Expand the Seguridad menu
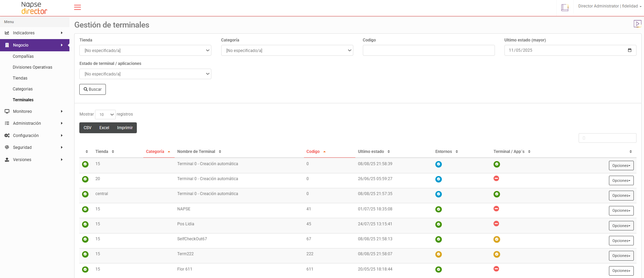The image size is (644, 278). point(35,147)
